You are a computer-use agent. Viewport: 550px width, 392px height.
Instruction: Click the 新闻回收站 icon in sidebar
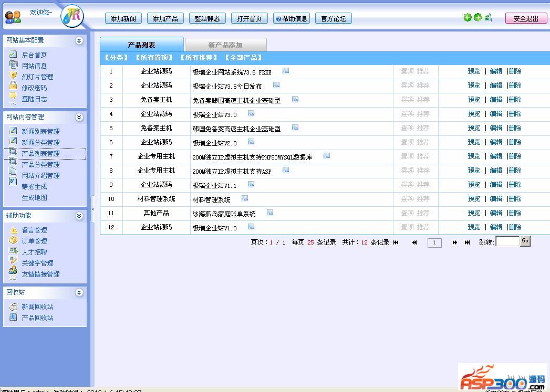coord(13,306)
